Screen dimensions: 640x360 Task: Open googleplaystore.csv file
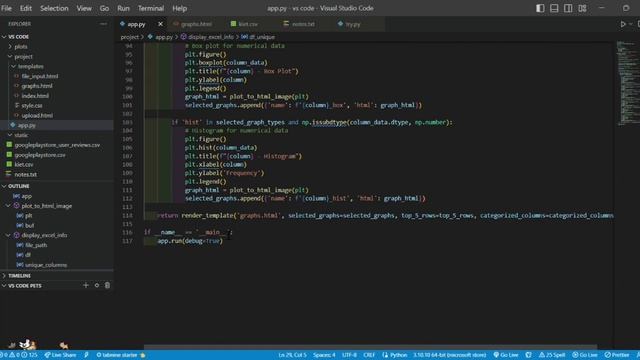(40, 155)
